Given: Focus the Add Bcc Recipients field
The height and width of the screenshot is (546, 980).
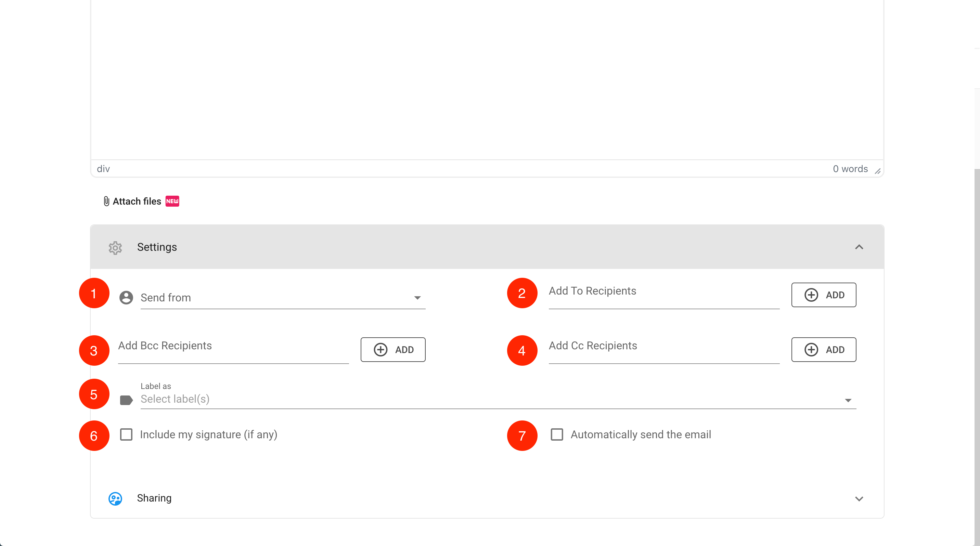Looking at the screenshot, I should coord(233,350).
